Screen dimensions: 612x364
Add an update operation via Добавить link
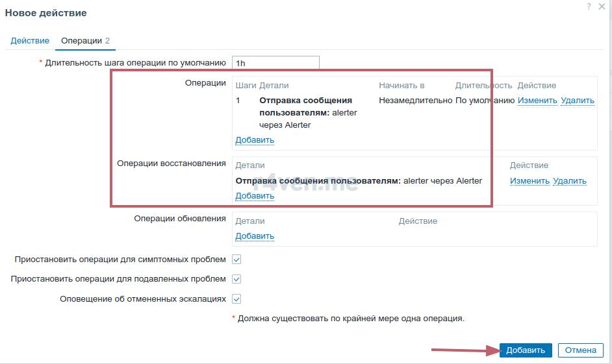(x=255, y=236)
